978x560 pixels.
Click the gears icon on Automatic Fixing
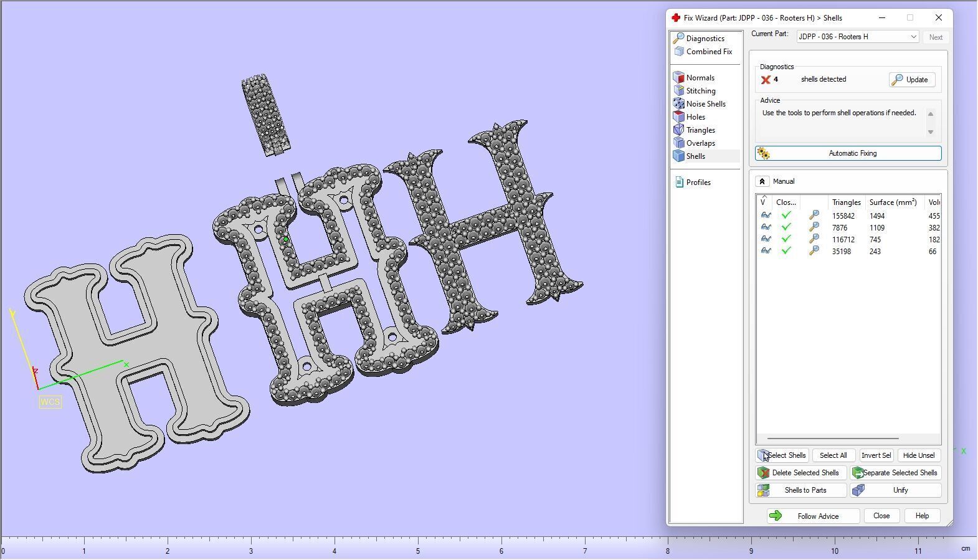764,153
